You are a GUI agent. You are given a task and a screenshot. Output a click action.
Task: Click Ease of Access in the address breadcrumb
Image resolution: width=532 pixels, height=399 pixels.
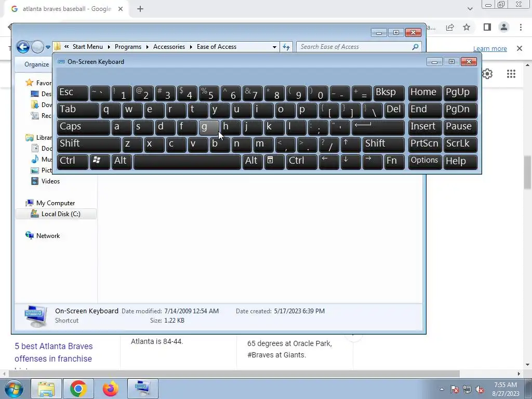tap(217, 47)
